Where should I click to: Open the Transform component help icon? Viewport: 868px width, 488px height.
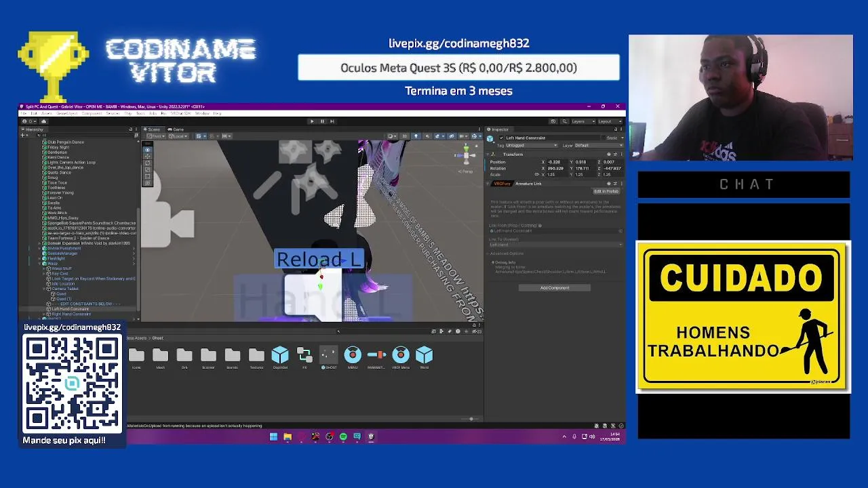609,154
